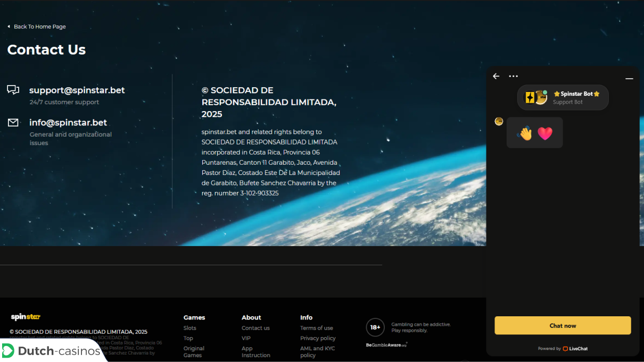
Task: Click the Powered by text
Action: 549,349
